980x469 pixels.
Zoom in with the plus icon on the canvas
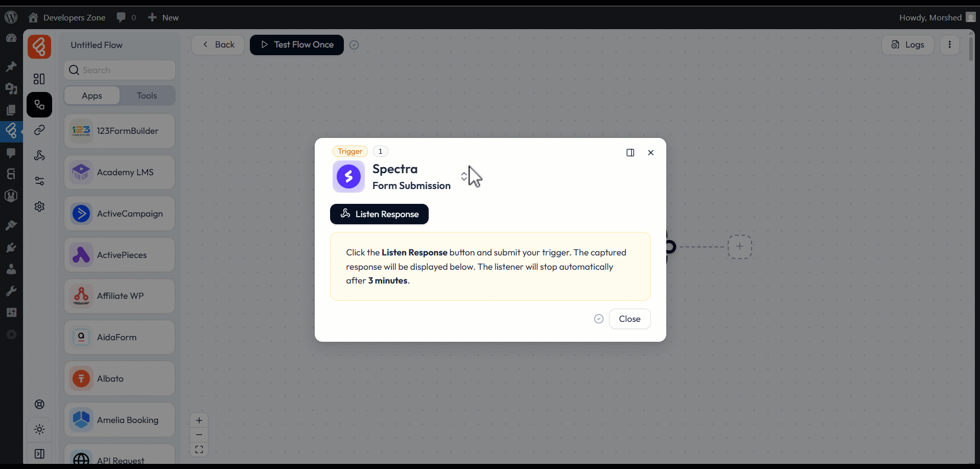point(199,420)
